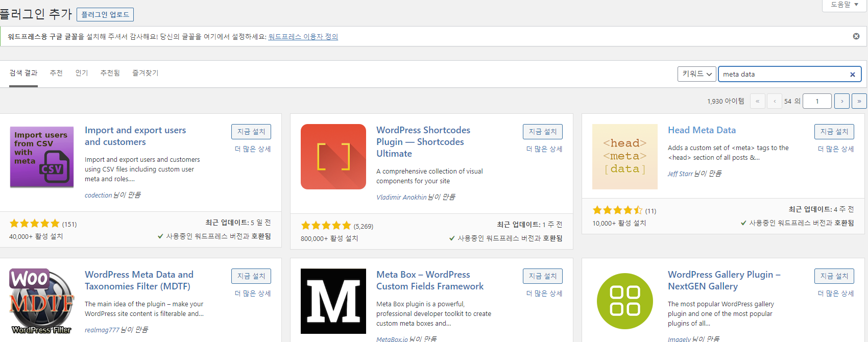Dismiss the Google fonts notice
The width and height of the screenshot is (868, 342).
tap(856, 36)
